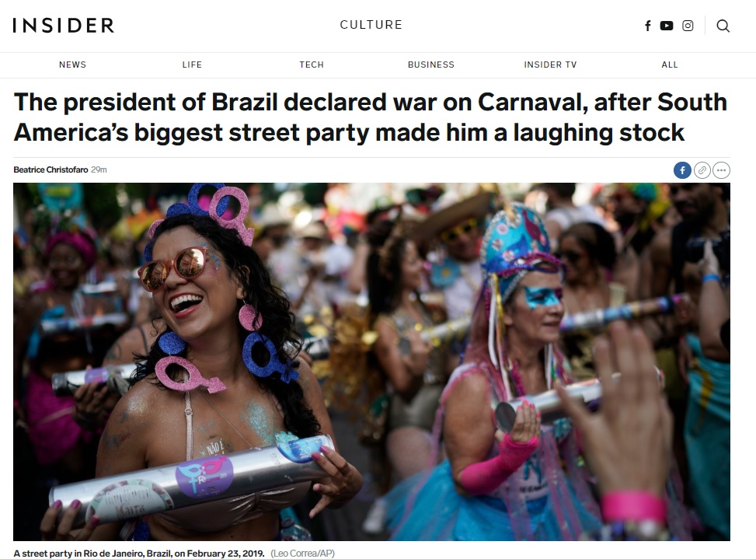Viewport: 756px width, 559px height.
Task: Open Insider's Instagram profile icon
Action: (688, 26)
